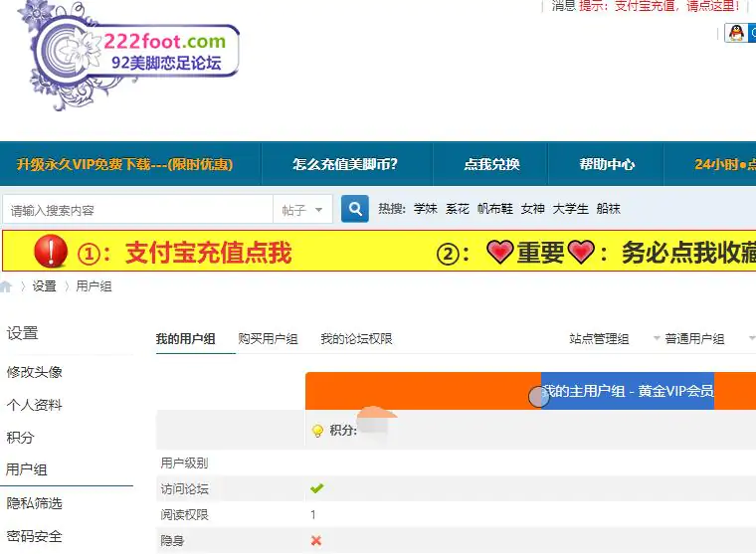The width and height of the screenshot is (756, 554).
Task: Click the 设置 sidebar heading
Action: pyautogui.click(x=22, y=333)
